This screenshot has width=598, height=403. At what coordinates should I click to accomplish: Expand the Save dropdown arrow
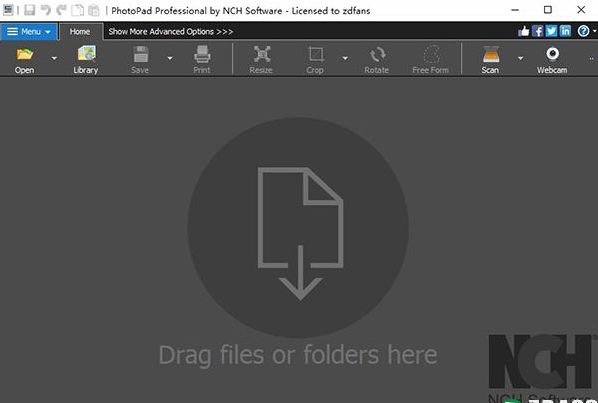point(170,58)
